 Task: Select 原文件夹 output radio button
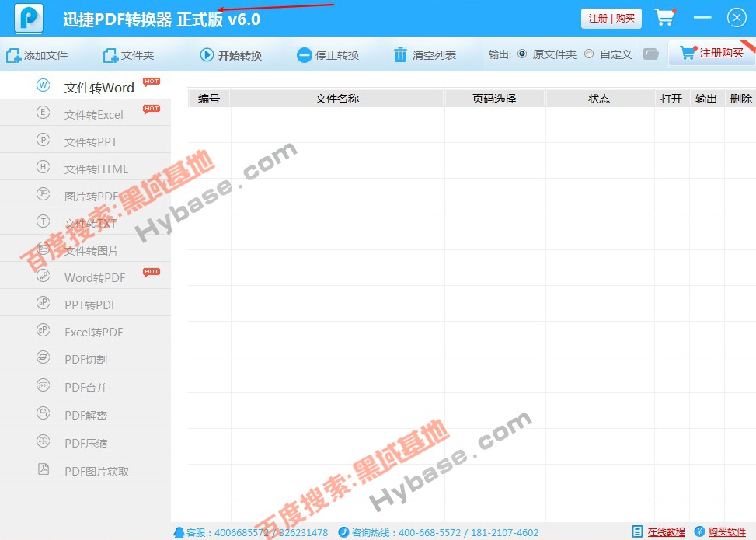tap(521, 54)
